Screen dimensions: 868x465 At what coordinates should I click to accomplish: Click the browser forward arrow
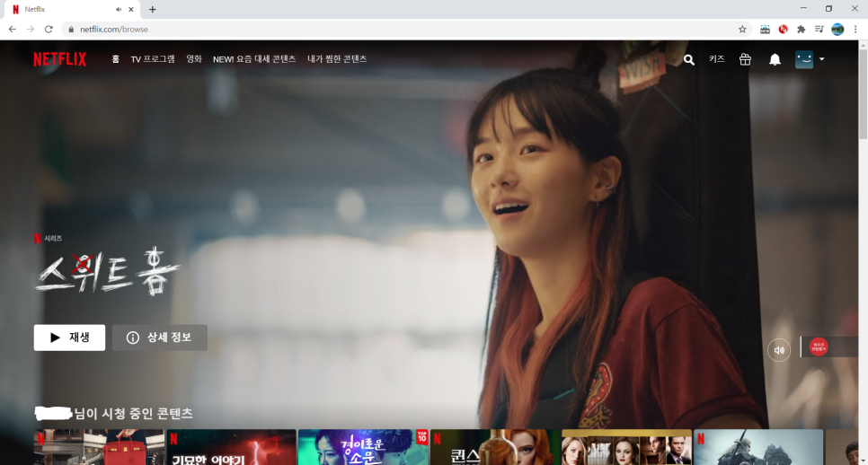pyautogui.click(x=31, y=30)
